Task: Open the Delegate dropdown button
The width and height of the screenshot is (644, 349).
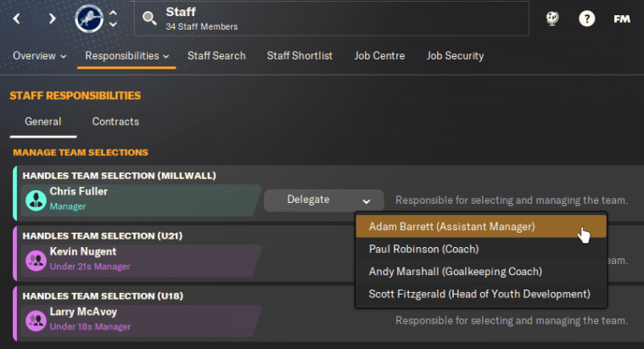Action: pyautogui.click(x=318, y=200)
